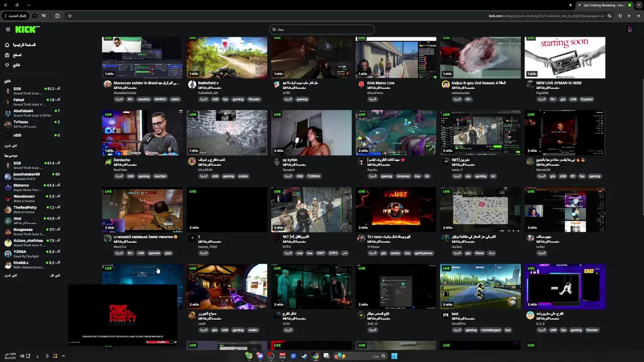This screenshot has width=644, height=362.
Task: Collapse recommended list with show less
Action: click(x=55, y=276)
